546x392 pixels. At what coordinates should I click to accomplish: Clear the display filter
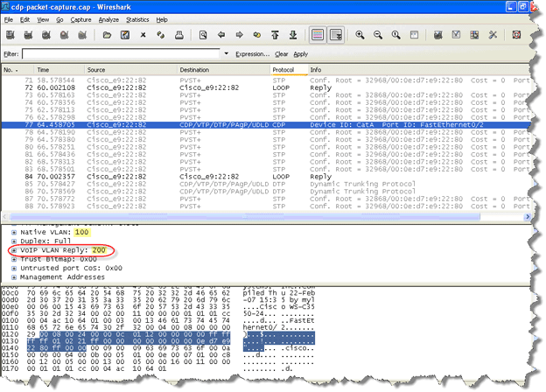pos(282,54)
